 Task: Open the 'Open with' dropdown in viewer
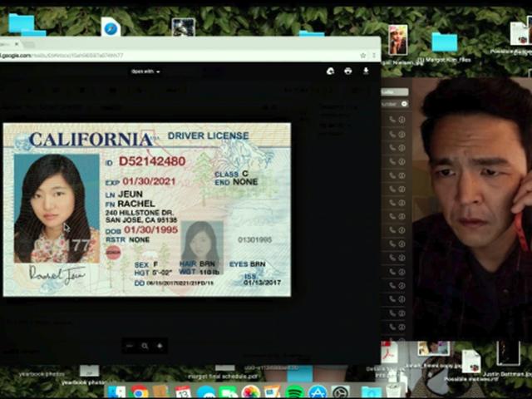point(145,71)
